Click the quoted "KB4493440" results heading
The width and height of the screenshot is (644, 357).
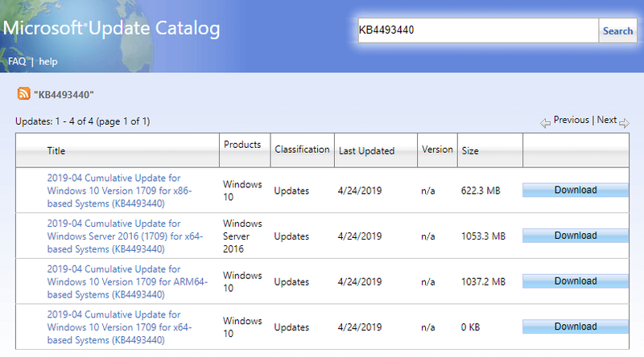tap(64, 95)
